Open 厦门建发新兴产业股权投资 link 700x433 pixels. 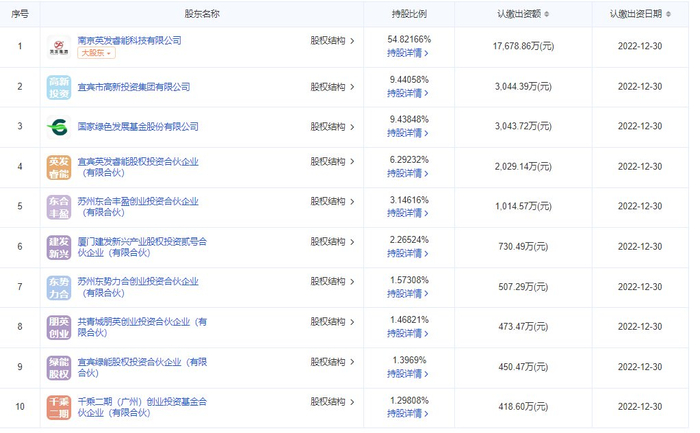tap(142, 247)
